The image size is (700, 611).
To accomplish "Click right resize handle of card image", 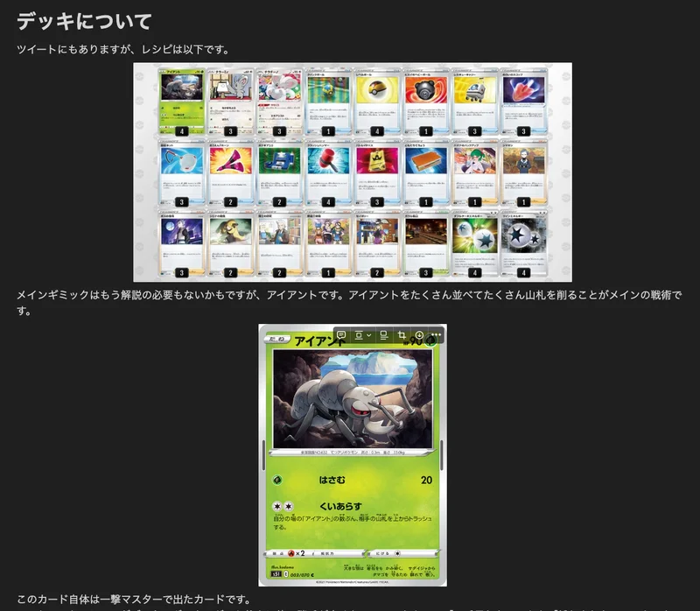I will tap(442, 455).
